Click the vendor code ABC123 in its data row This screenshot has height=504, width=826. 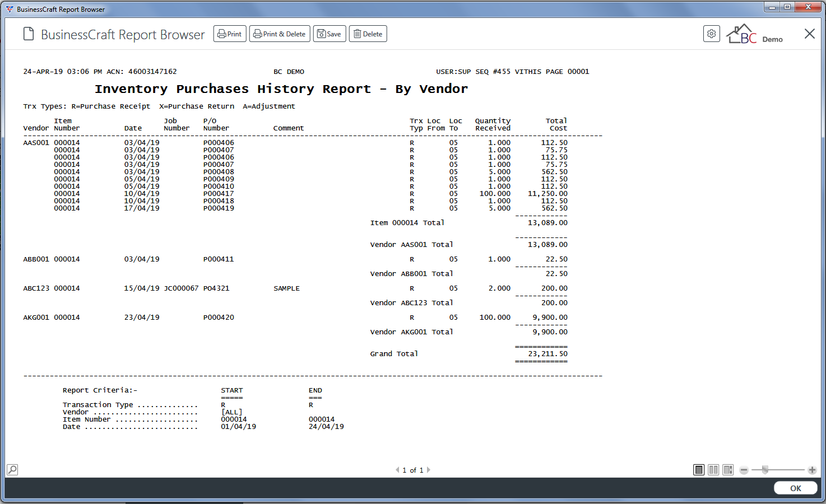pos(36,288)
